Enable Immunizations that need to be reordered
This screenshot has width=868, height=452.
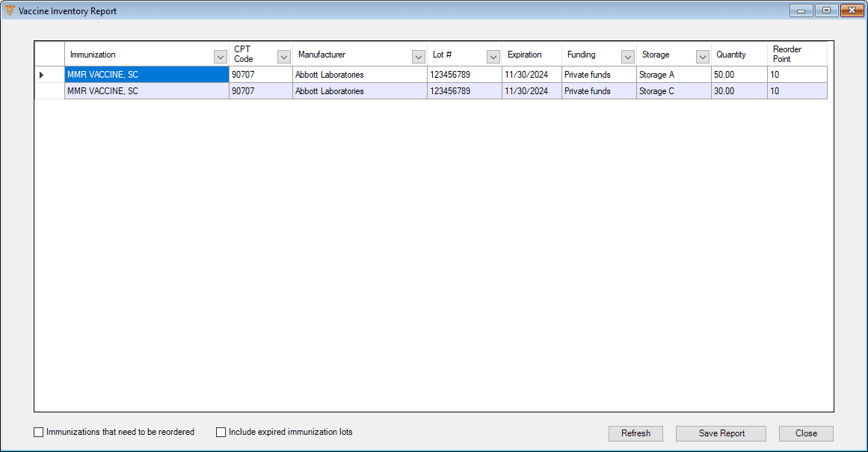pos(39,432)
